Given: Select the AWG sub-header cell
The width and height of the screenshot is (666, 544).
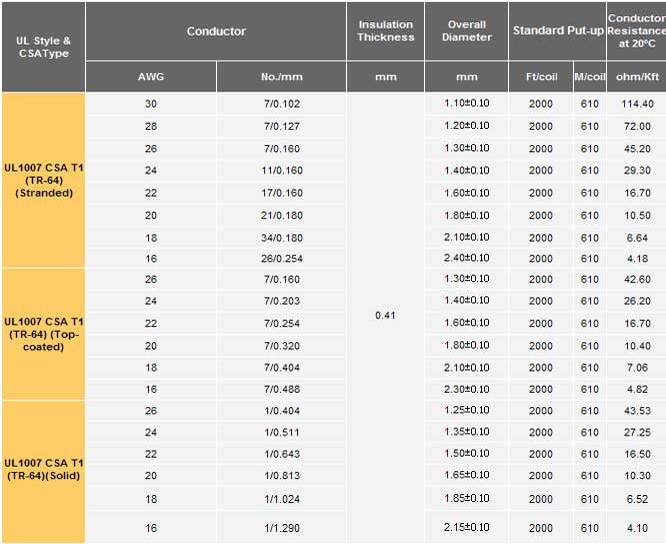Looking at the screenshot, I should coord(151,77).
